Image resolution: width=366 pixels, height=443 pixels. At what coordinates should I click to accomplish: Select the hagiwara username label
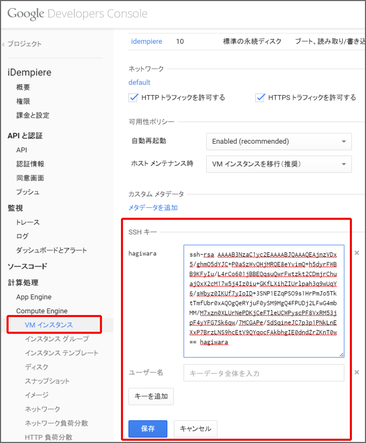click(x=142, y=253)
